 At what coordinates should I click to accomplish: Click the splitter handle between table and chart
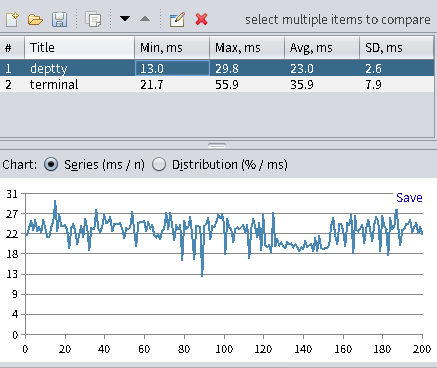click(217, 146)
